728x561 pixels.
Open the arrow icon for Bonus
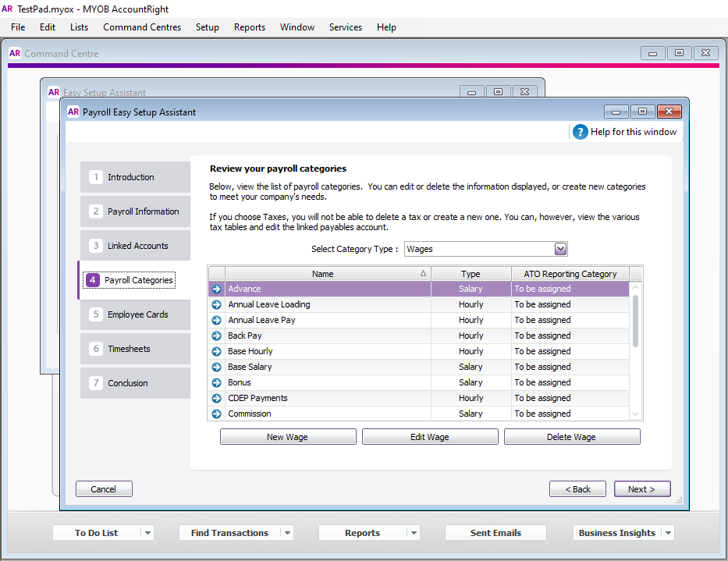216,382
